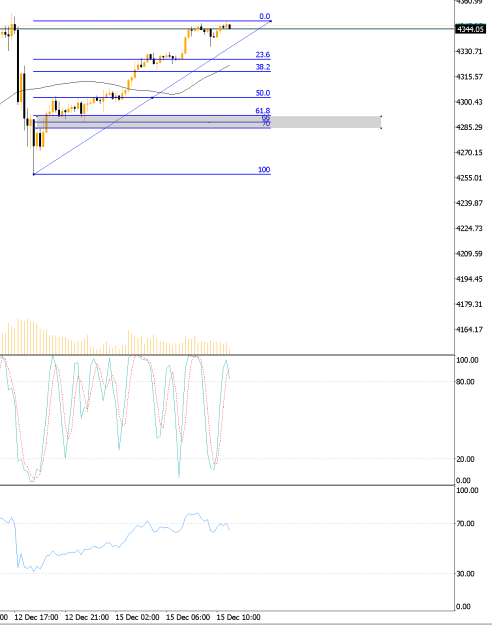492x625 pixels.
Task: Click the 4164.17 price axis label
Action: (x=469, y=329)
